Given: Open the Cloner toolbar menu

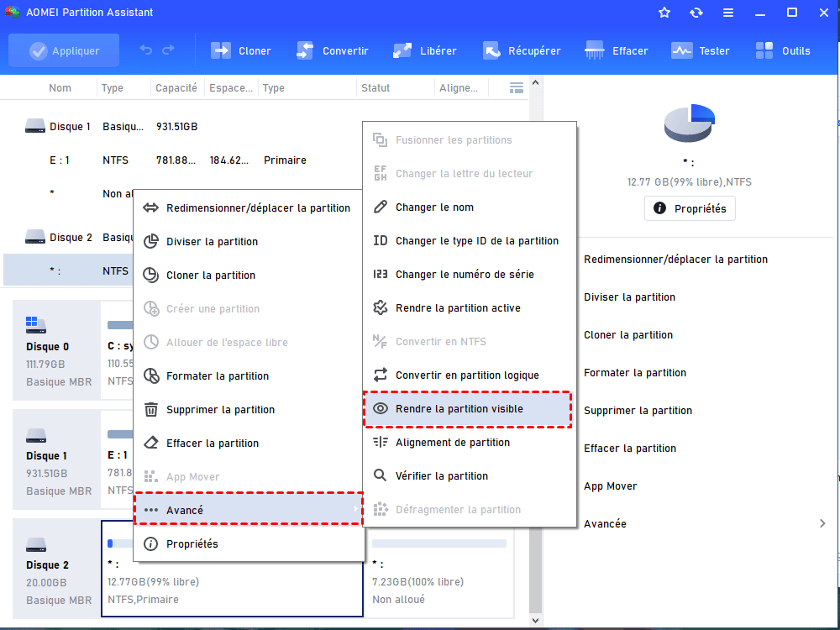Looking at the screenshot, I should pos(240,51).
